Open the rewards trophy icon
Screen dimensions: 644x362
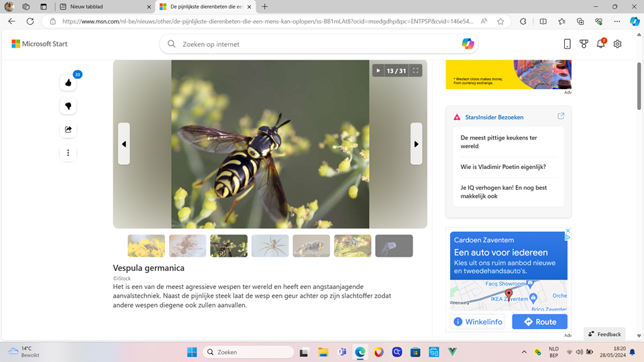584,44
